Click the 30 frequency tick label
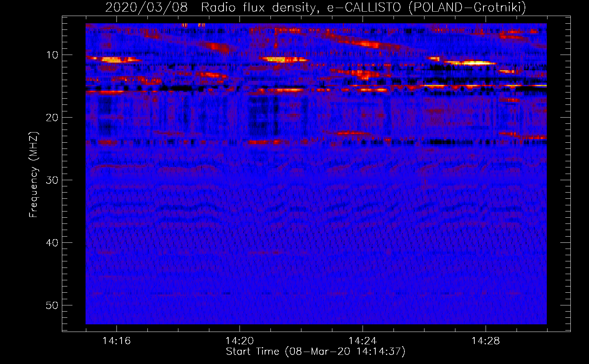589x364 pixels. (x=52, y=180)
